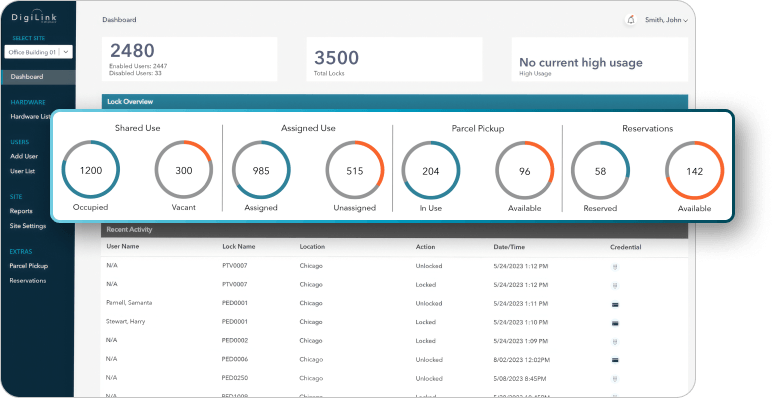
Task: Select user name Parnell, Samanta
Action: pyautogui.click(x=129, y=303)
